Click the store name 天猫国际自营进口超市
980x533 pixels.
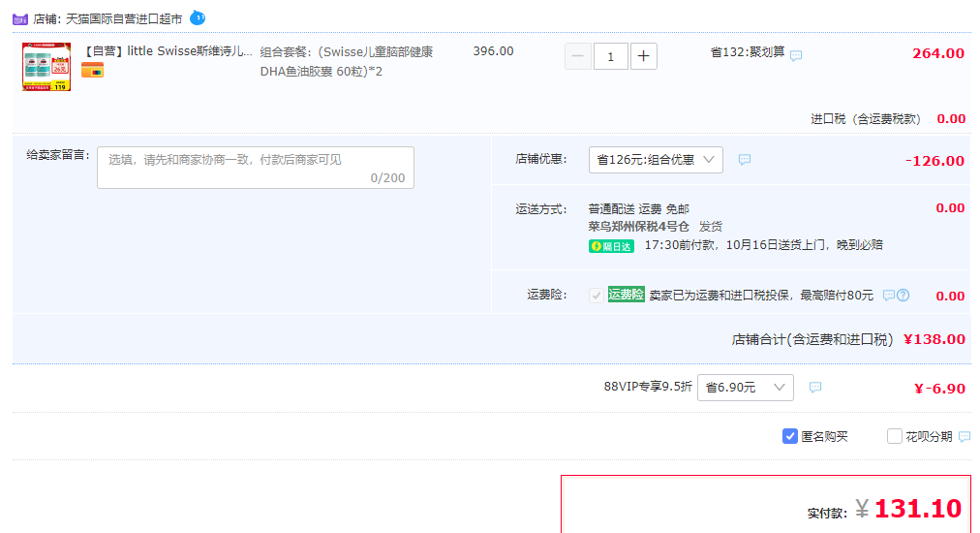[124, 19]
